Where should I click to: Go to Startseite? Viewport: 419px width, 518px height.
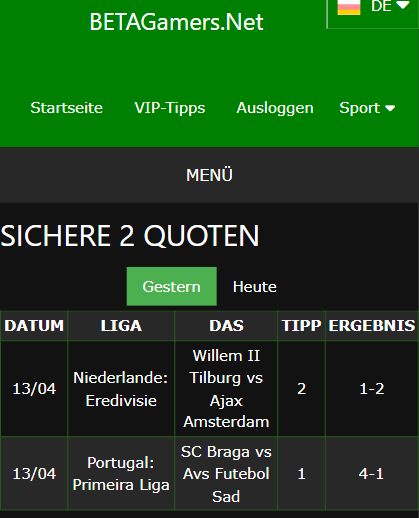(x=67, y=108)
